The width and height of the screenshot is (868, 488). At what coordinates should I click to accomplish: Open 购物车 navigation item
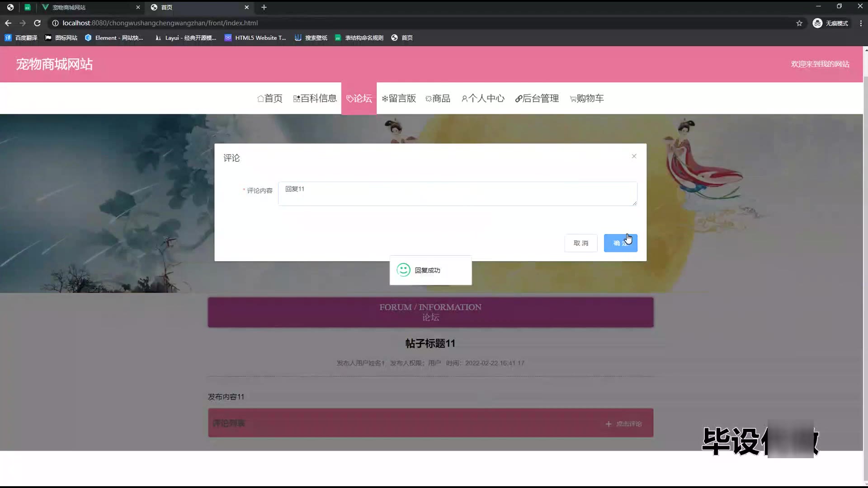coord(587,99)
